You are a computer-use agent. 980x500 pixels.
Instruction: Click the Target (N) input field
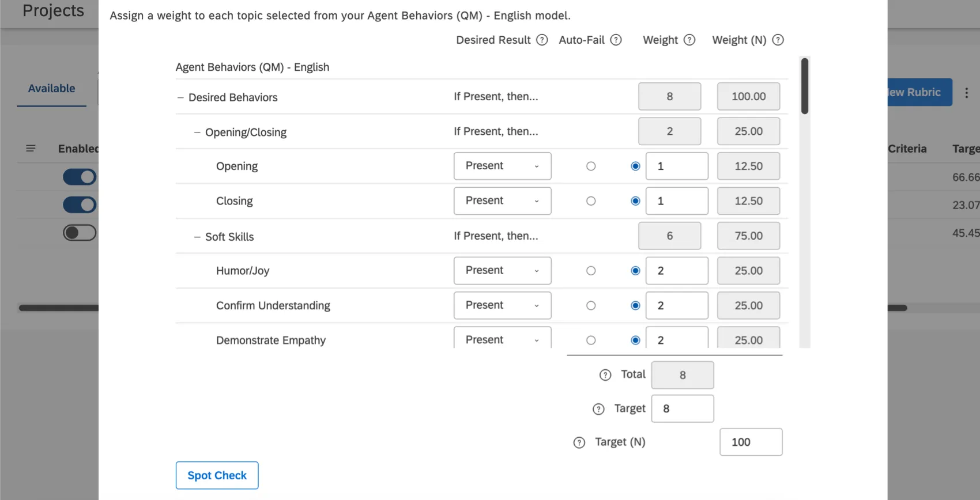coord(751,442)
